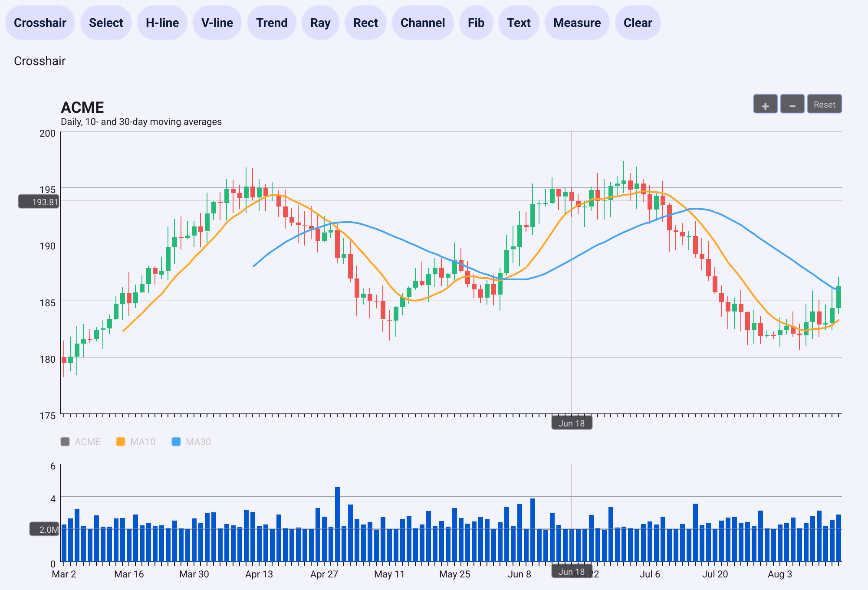
Task: Click the 200 price axis label
Action: tap(48, 133)
